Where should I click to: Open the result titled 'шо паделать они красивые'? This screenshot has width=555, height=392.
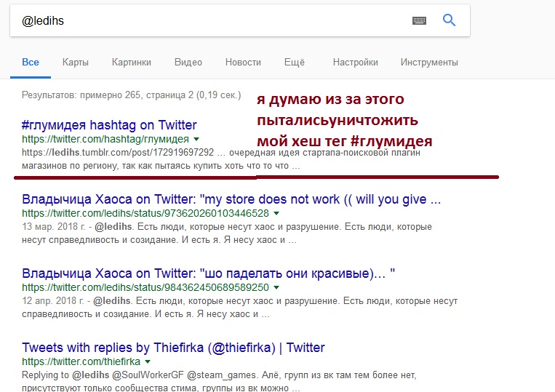tap(208, 273)
